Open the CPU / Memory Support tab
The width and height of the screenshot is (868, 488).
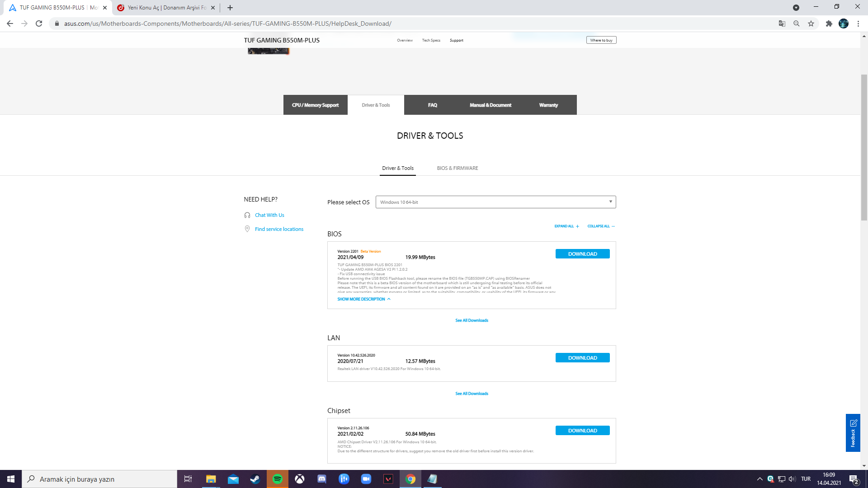[x=315, y=105]
